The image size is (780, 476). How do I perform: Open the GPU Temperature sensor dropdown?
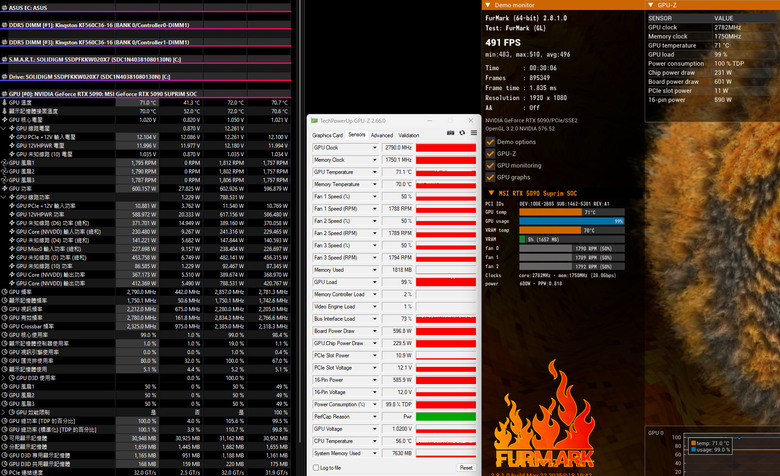pos(375,172)
